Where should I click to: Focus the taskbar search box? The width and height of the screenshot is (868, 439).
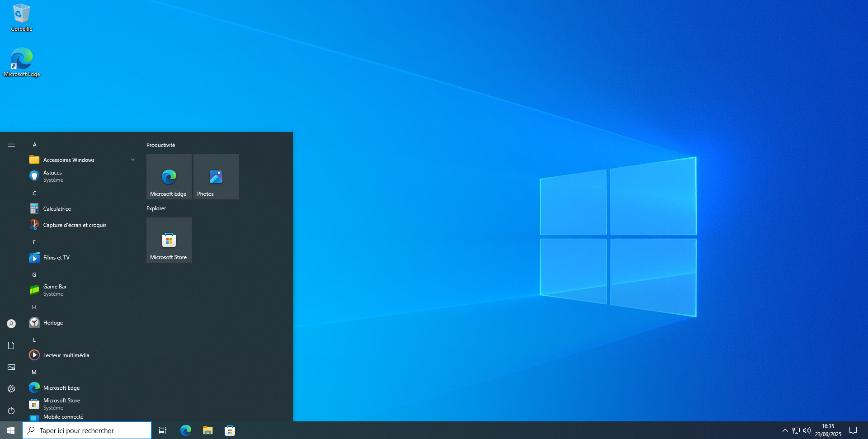[x=87, y=430]
